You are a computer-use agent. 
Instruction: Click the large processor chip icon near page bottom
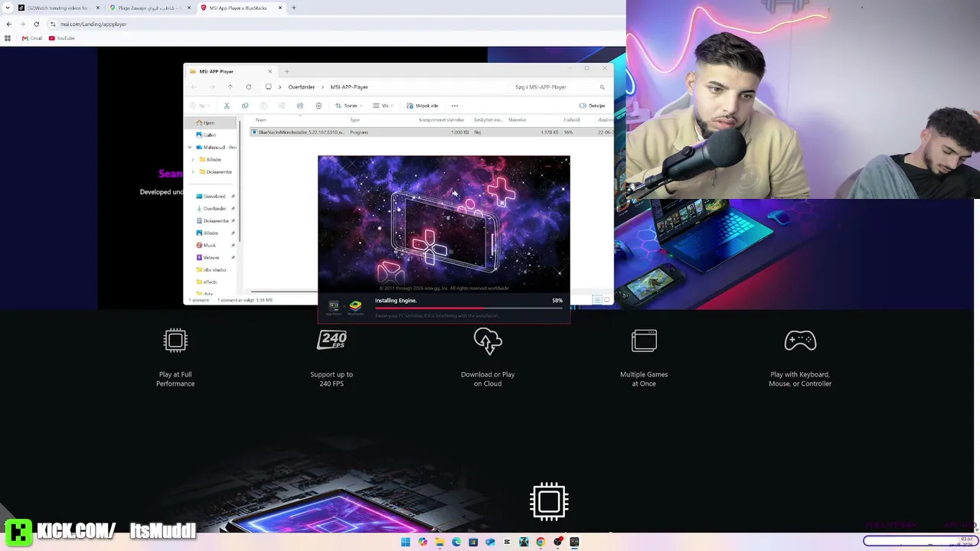(x=549, y=501)
